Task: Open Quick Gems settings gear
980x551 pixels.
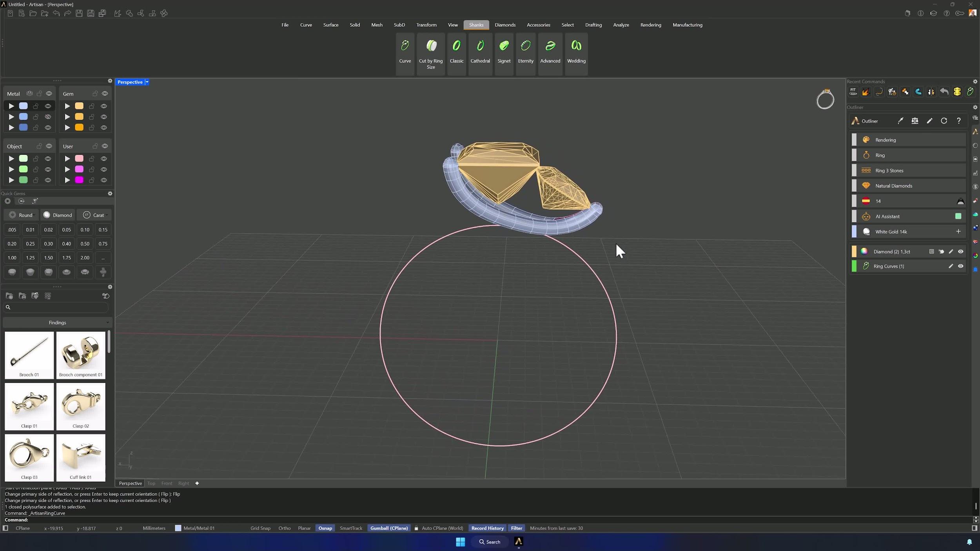Action: click(110, 194)
